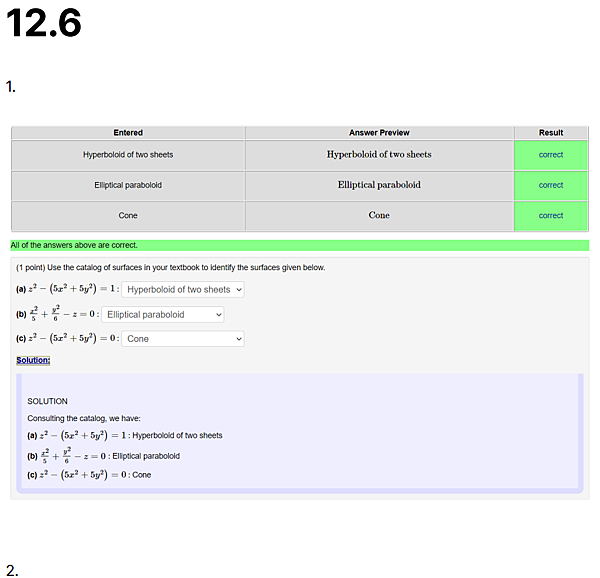Image resolution: width=600 pixels, height=578 pixels.
Task: Click the '12.6' section heading
Action: (x=44, y=23)
